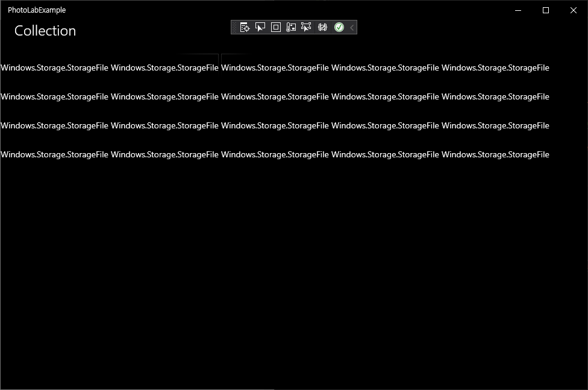
Task: Click the PhotoLabExample window title
Action: [x=37, y=10]
